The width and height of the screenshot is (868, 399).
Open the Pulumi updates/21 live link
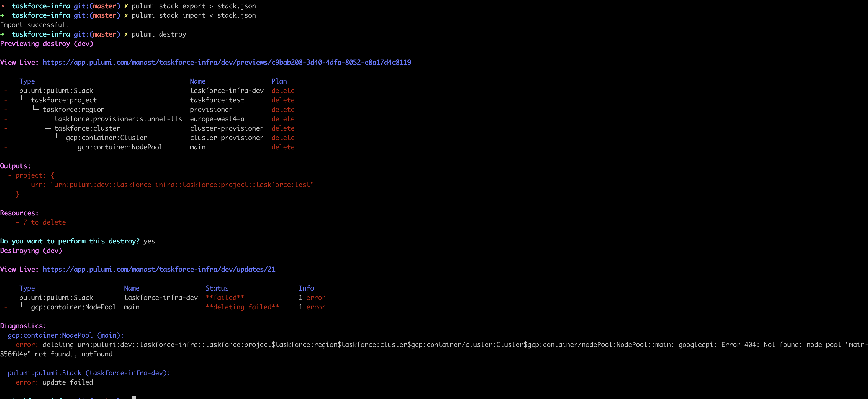pyautogui.click(x=159, y=270)
